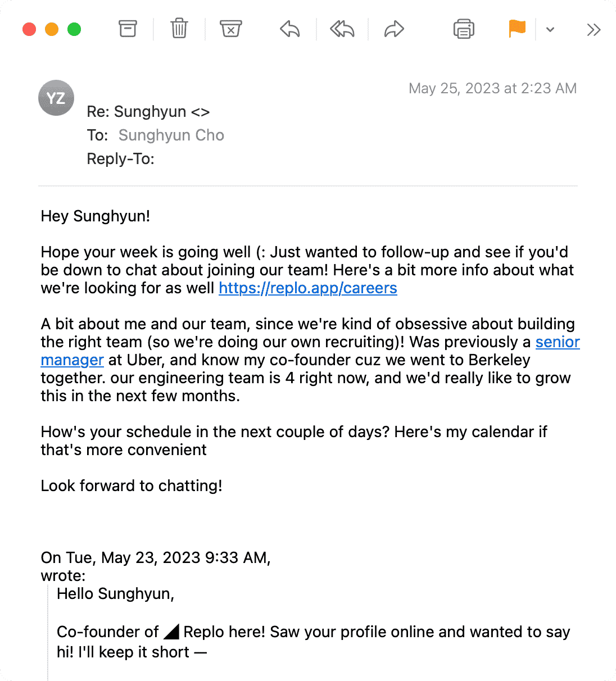Reply to the sender
Viewport: 616px width, 681px height.
pos(290,29)
